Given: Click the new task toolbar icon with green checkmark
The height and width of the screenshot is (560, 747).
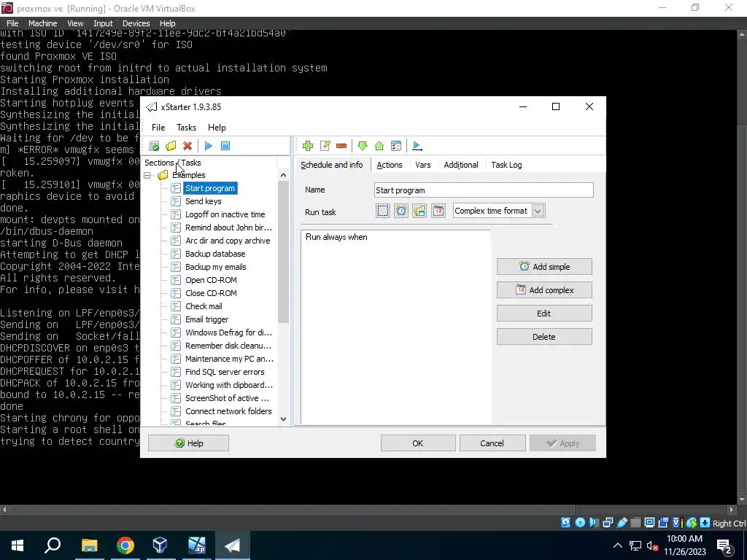Looking at the screenshot, I should (154, 146).
